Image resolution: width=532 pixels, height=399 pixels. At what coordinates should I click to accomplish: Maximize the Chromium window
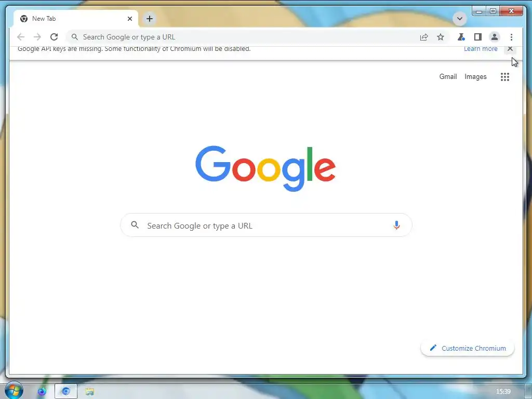493,11
